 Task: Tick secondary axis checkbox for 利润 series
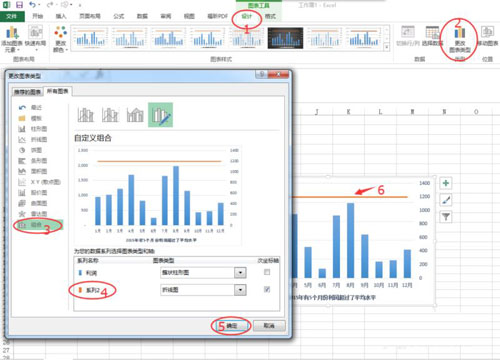pyautogui.click(x=267, y=272)
